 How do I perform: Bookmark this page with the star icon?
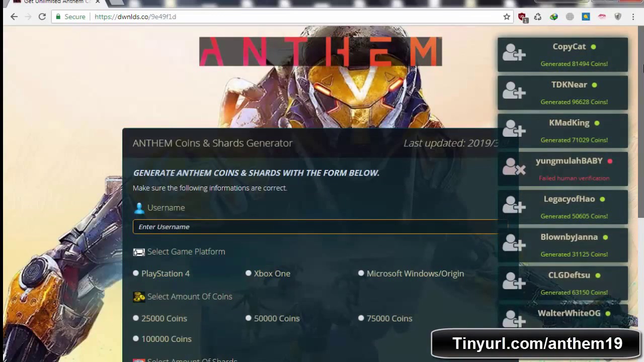[507, 17]
